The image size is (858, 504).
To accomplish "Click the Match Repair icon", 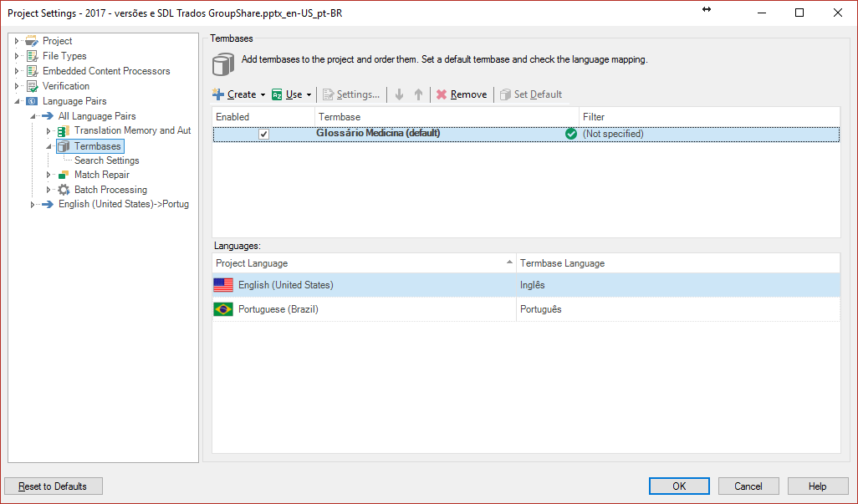I will click(x=64, y=175).
